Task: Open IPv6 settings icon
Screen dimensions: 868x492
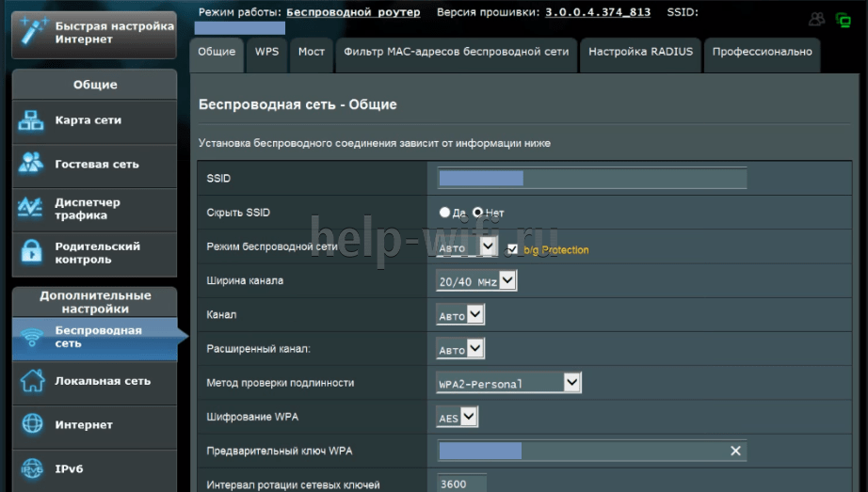Action: point(32,468)
